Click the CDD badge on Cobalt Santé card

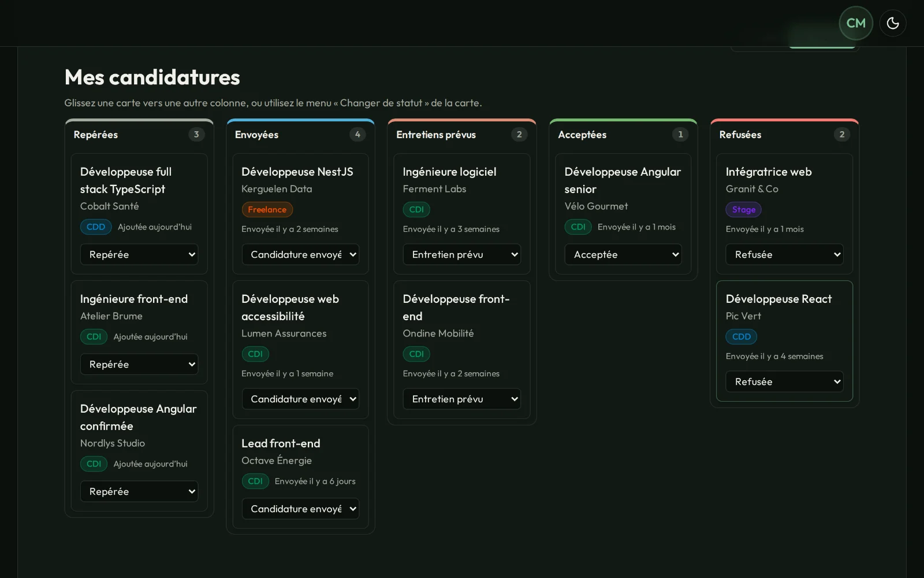tap(96, 227)
